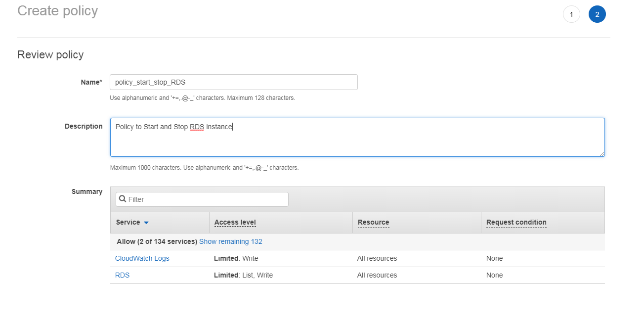Focus the Filter search field
Viewport: 644px width, 326px height.
(x=207, y=199)
